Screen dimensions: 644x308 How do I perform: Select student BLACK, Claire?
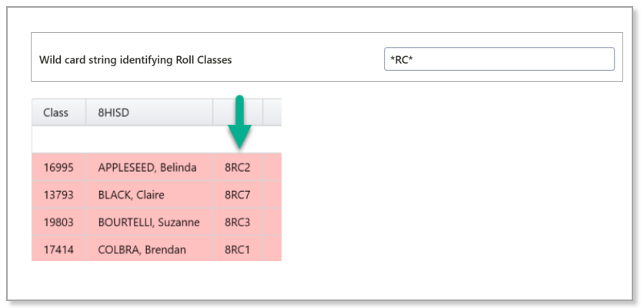pos(131,195)
